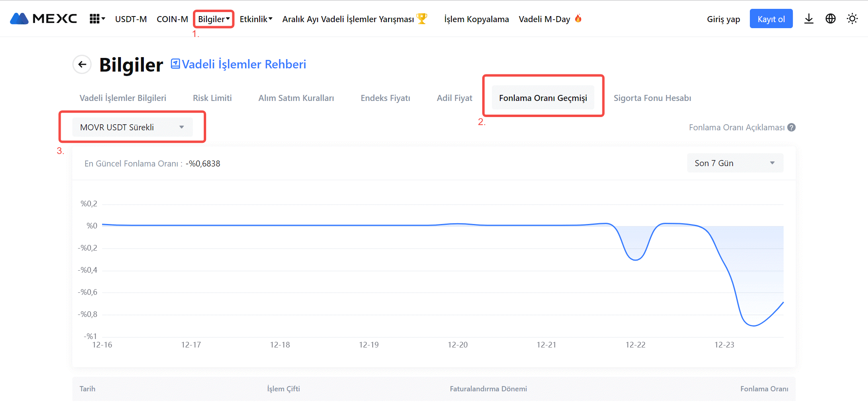
Task: Open the Endeks Fiyatı tab
Action: 385,98
